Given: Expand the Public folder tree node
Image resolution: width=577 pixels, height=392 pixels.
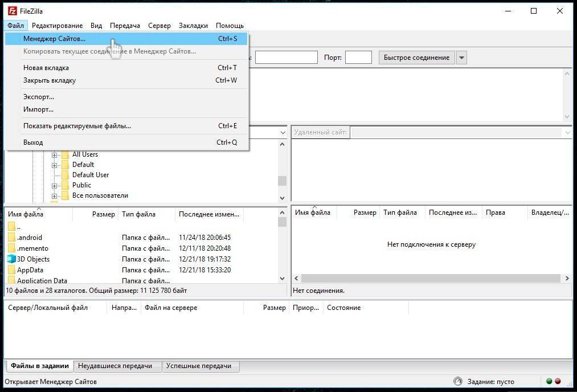Looking at the screenshot, I should pyautogui.click(x=55, y=186).
